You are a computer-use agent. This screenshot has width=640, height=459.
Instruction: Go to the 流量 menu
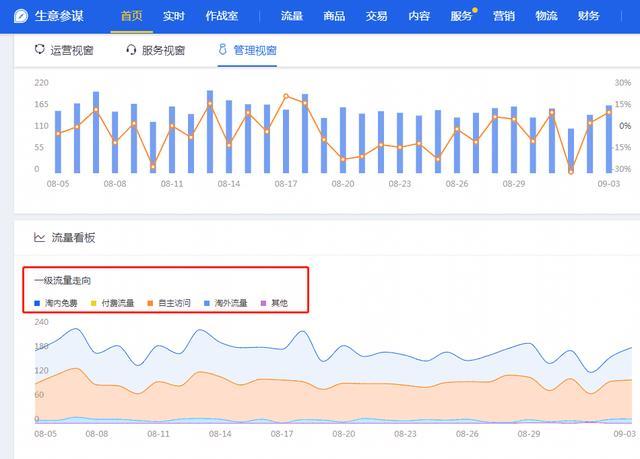click(x=291, y=16)
